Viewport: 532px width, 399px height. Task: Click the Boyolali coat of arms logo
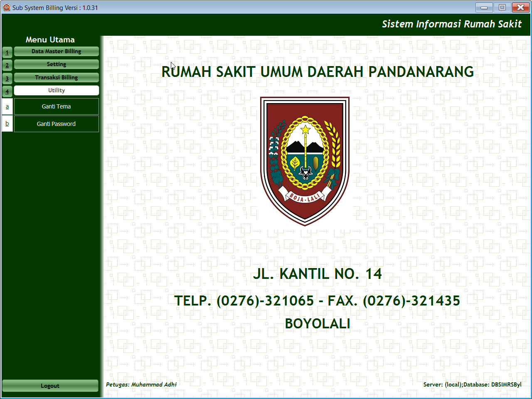point(305,161)
